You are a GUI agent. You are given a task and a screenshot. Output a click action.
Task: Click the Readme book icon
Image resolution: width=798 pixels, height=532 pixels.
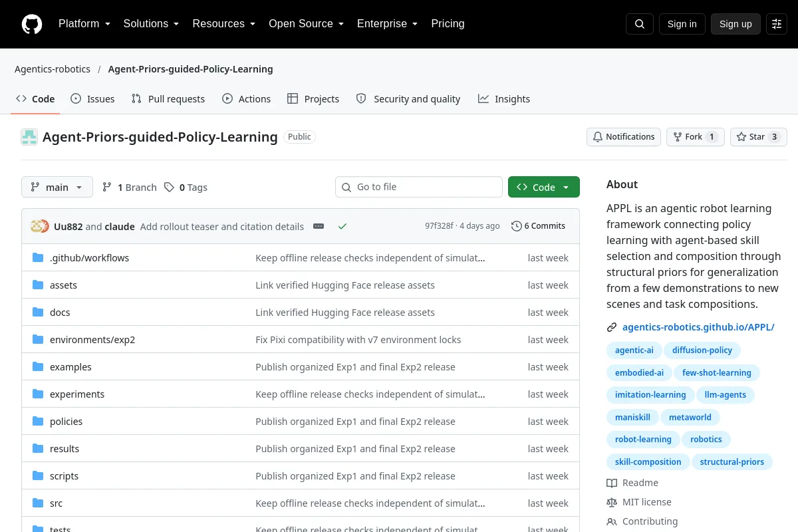click(x=612, y=483)
